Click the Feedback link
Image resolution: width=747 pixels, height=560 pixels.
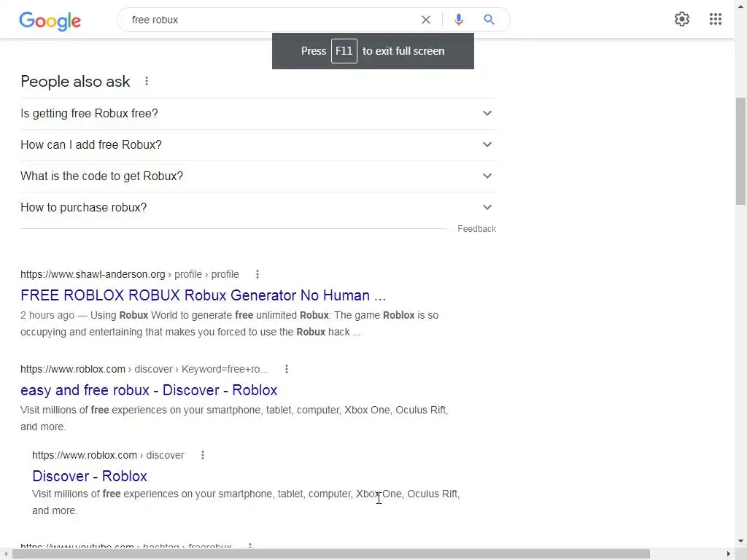[x=476, y=229]
